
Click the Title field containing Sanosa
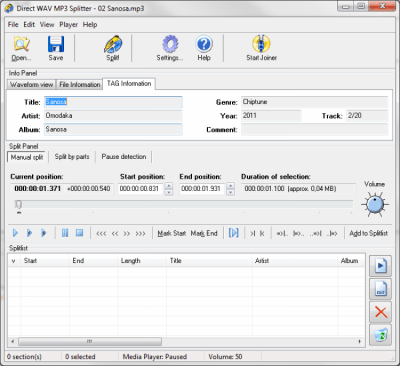(x=113, y=102)
